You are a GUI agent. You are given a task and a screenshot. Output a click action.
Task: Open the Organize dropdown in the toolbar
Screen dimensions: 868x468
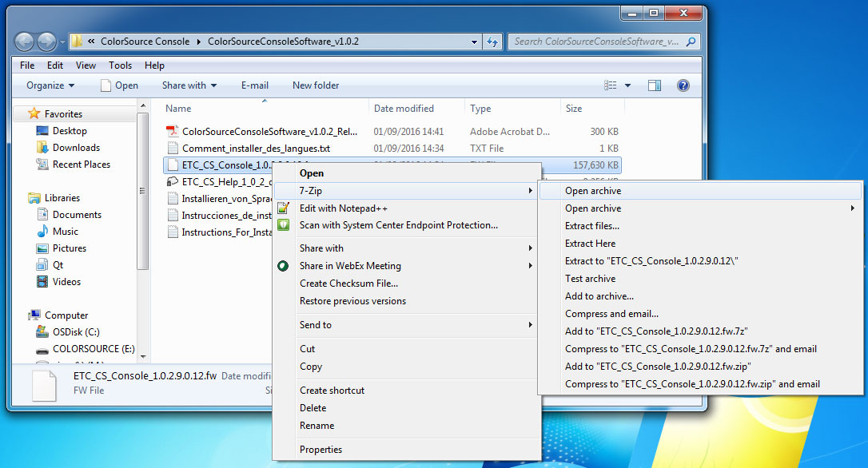pyautogui.click(x=50, y=85)
